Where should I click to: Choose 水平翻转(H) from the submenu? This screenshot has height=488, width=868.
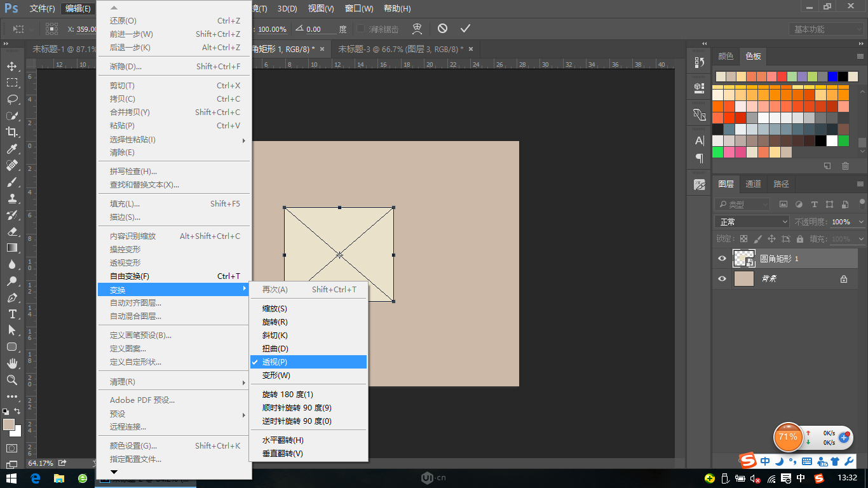tap(308, 440)
